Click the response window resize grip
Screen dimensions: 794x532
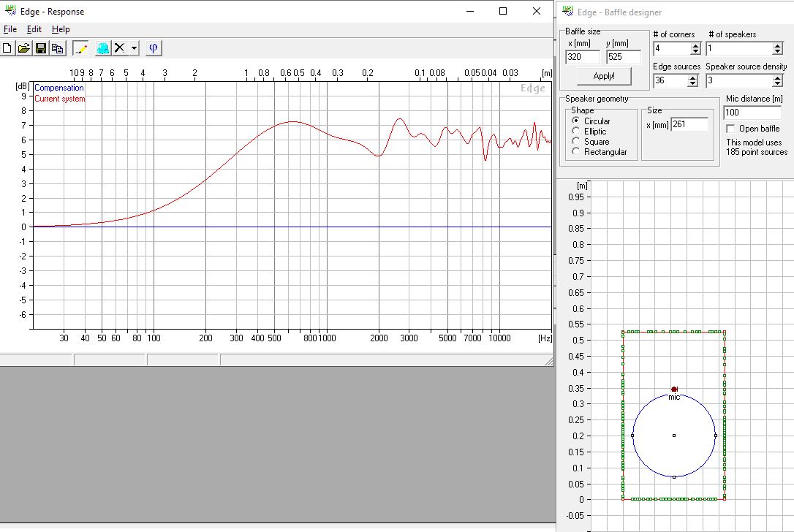(x=549, y=361)
